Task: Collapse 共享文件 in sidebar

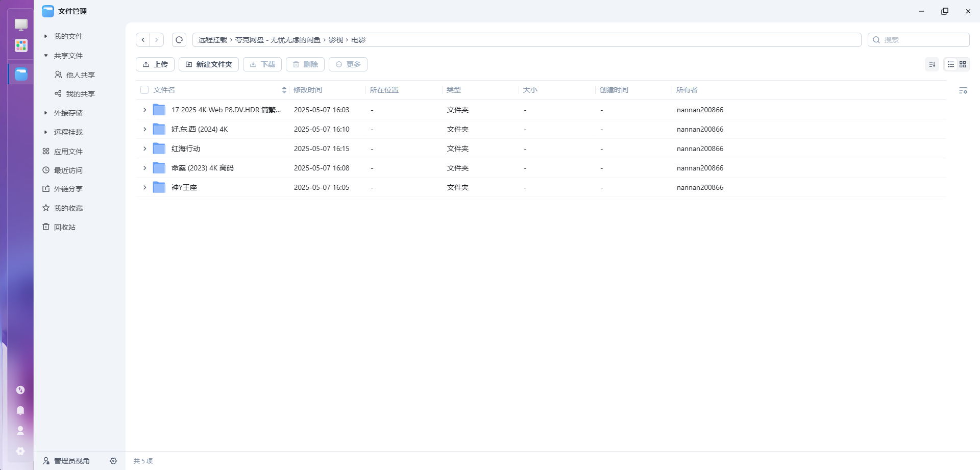Action: (46, 56)
